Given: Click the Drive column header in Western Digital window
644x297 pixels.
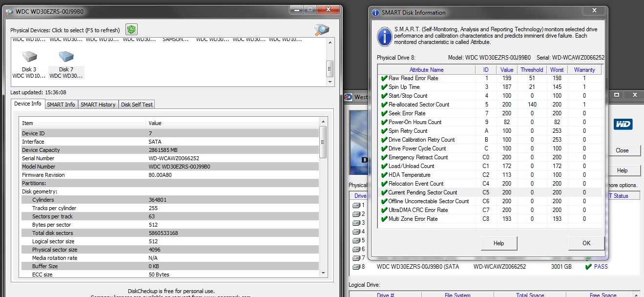Looking at the screenshot, I should pyautogui.click(x=360, y=196).
